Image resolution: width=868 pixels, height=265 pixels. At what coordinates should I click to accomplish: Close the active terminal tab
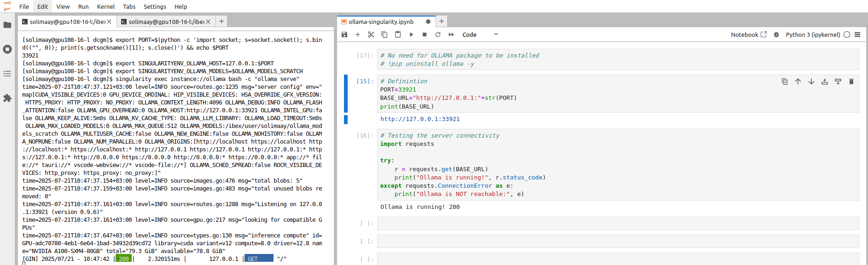tap(109, 22)
